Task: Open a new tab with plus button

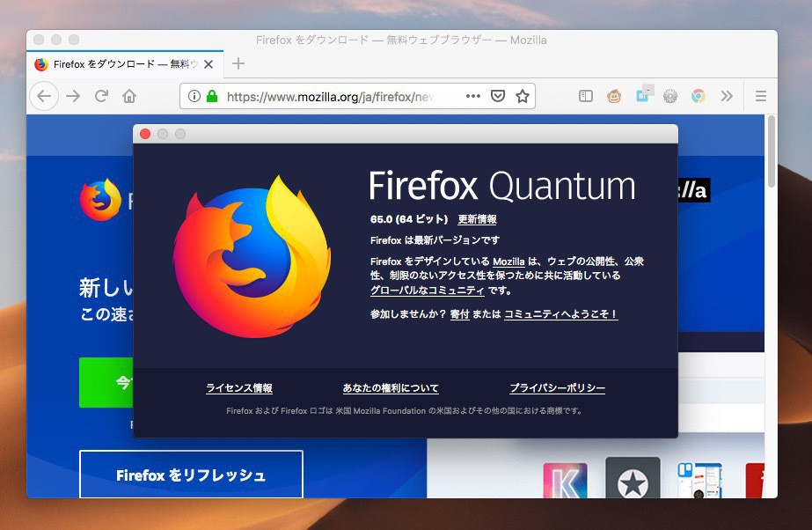Action: 238,63
